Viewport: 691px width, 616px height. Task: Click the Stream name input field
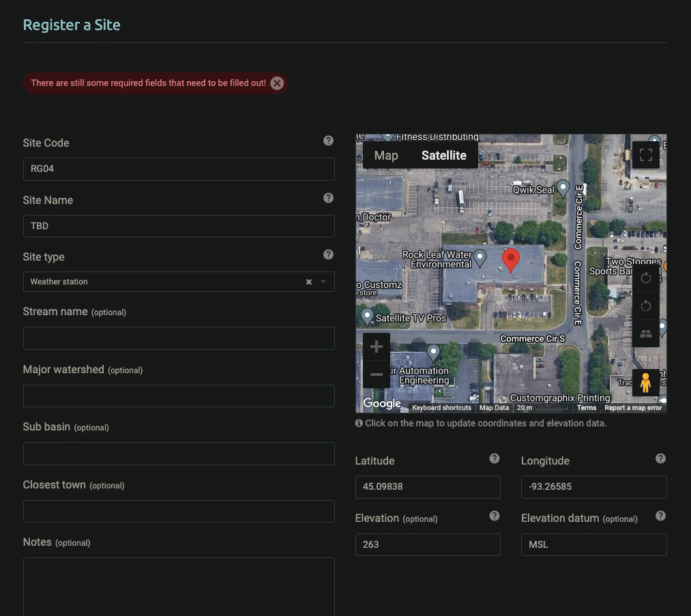[x=179, y=338]
